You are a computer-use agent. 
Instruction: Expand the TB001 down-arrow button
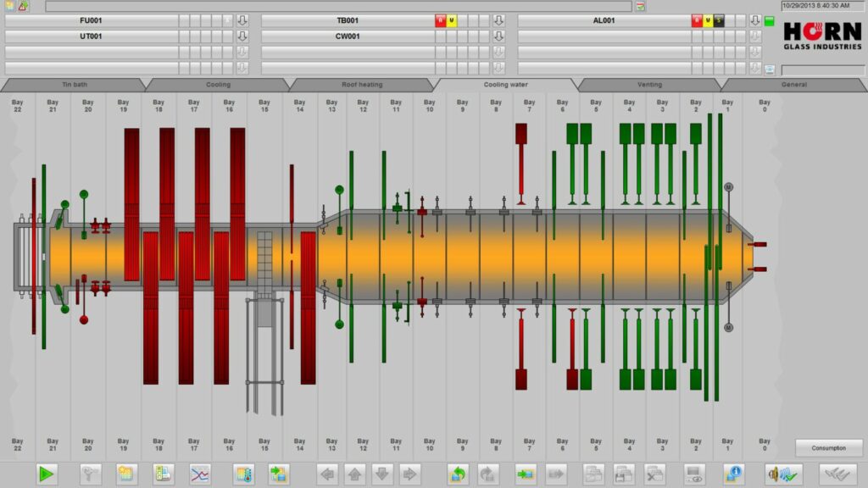[x=498, y=20]
